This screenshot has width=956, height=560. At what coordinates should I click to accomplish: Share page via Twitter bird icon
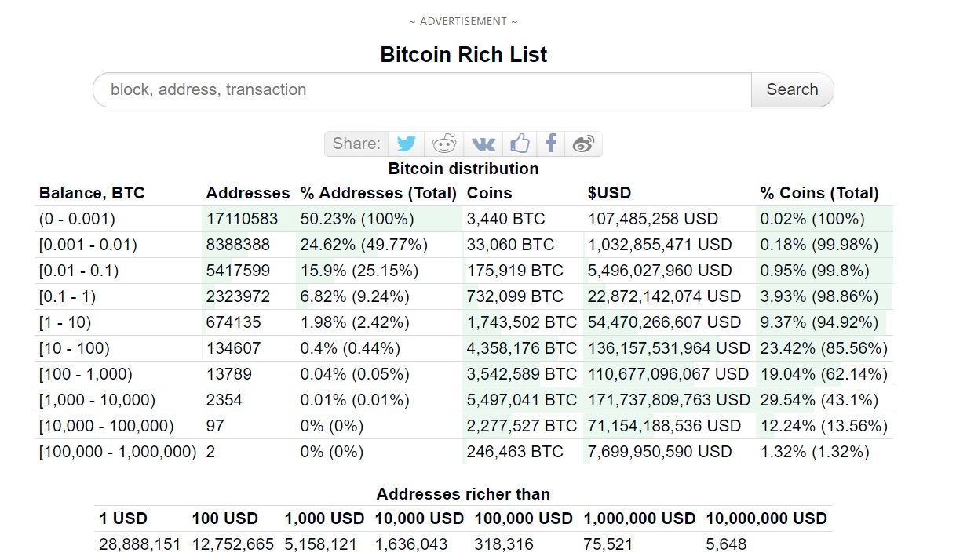point(406,144)
